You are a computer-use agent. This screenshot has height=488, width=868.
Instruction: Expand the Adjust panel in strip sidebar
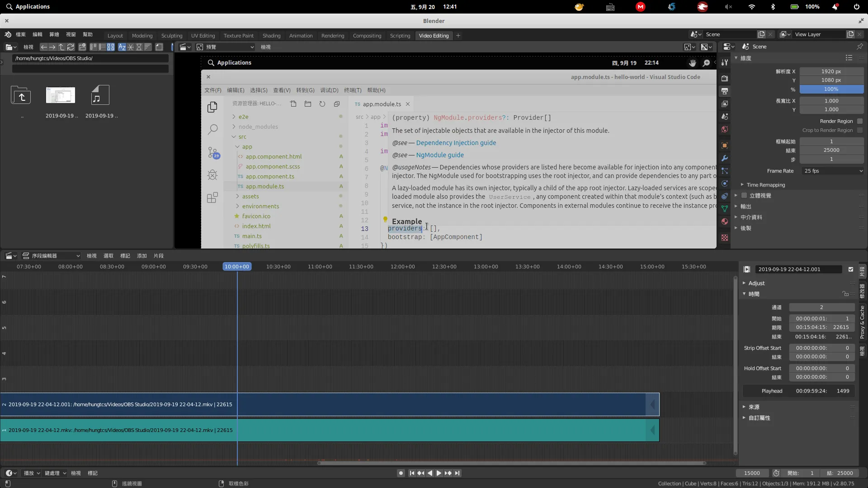[x=756, y=283]
